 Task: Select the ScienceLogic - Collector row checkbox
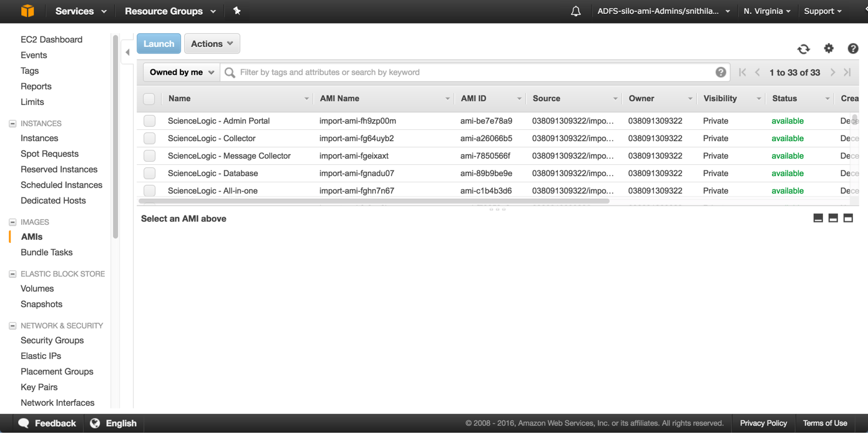[149, 139]
